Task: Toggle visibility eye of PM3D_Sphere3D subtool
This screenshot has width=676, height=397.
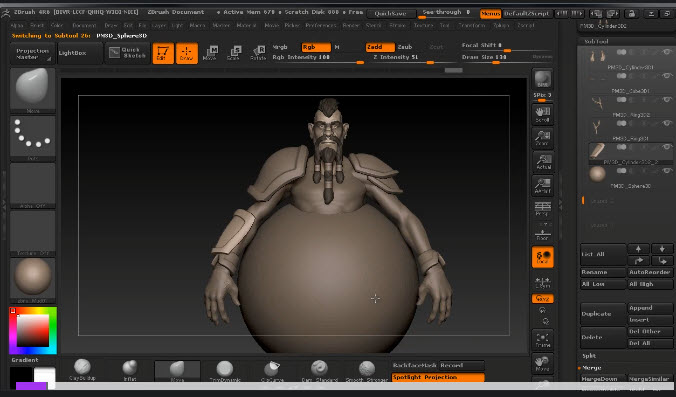Action: pyautogui.click(x=667, y=171)
